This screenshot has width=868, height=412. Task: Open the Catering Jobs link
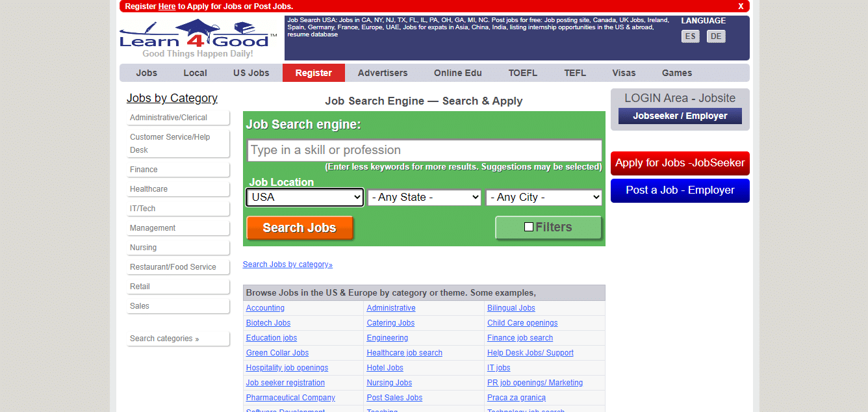click(x=390, y=323)
